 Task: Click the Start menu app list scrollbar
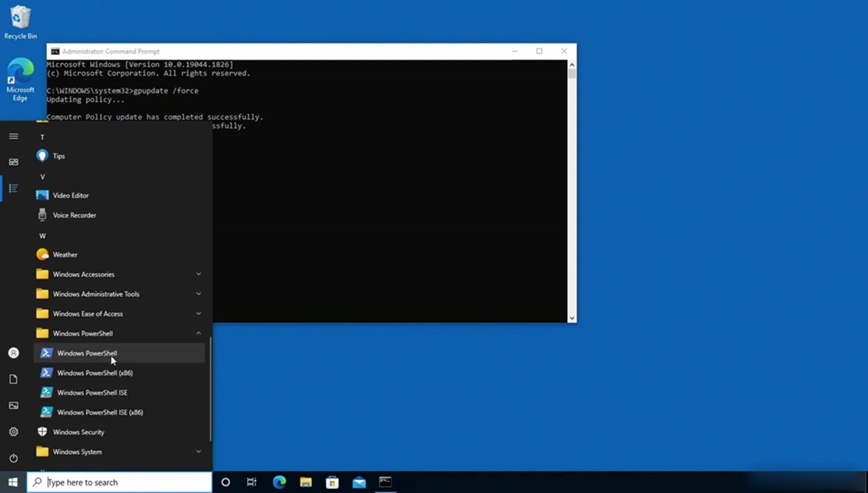pos(210,389)
